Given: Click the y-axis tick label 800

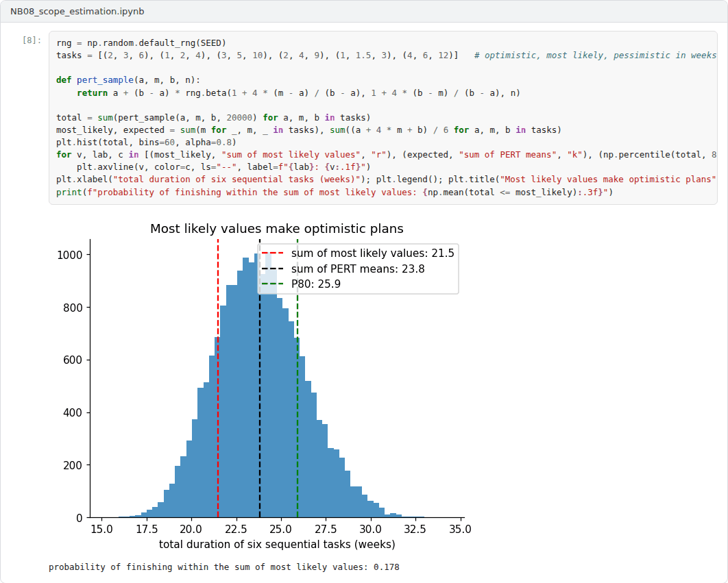Looking at the screenshot, I should [73, 308].
